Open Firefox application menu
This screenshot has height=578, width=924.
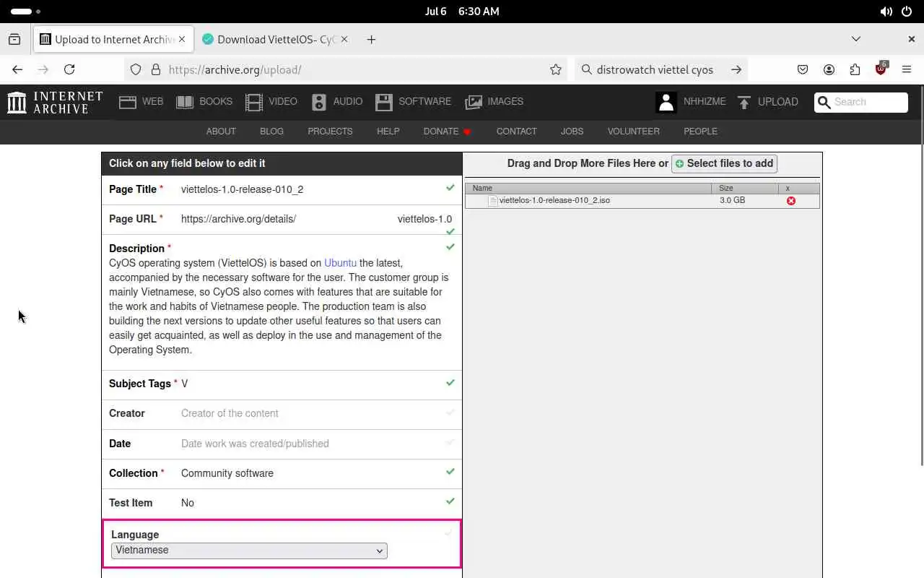(x=907, y=69)
